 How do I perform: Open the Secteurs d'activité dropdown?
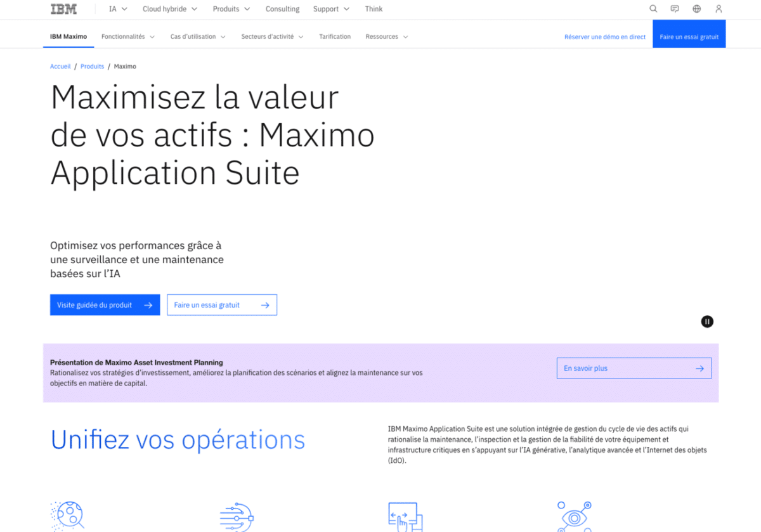click(272, 36)
